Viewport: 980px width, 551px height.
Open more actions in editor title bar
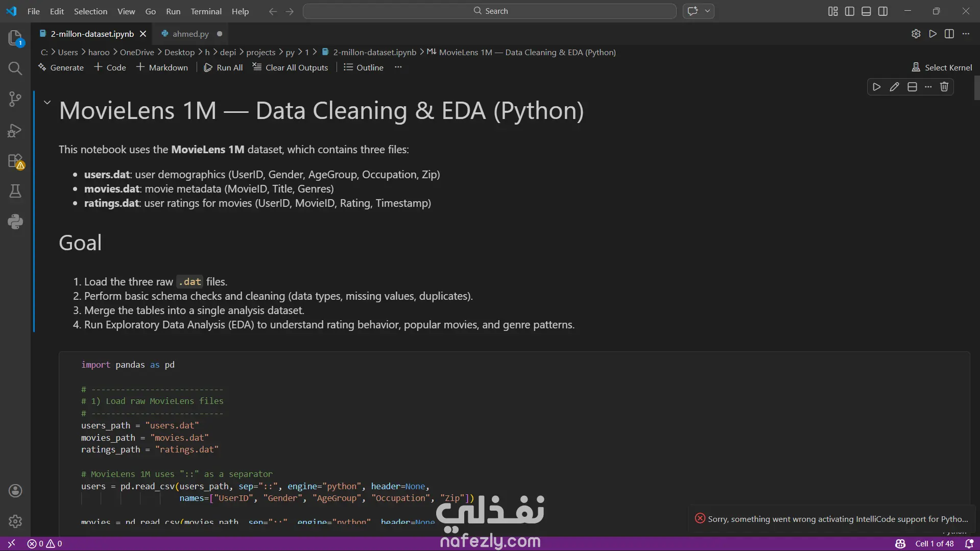[966, 34]
